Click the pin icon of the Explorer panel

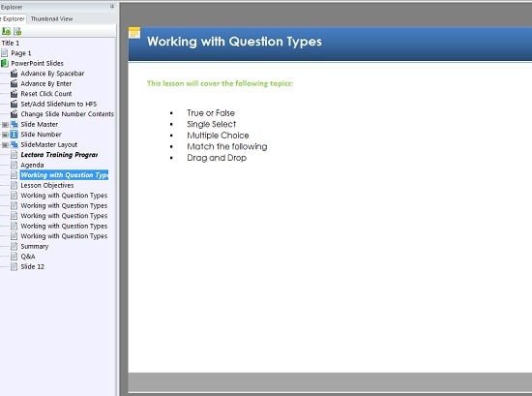point(112,6)
